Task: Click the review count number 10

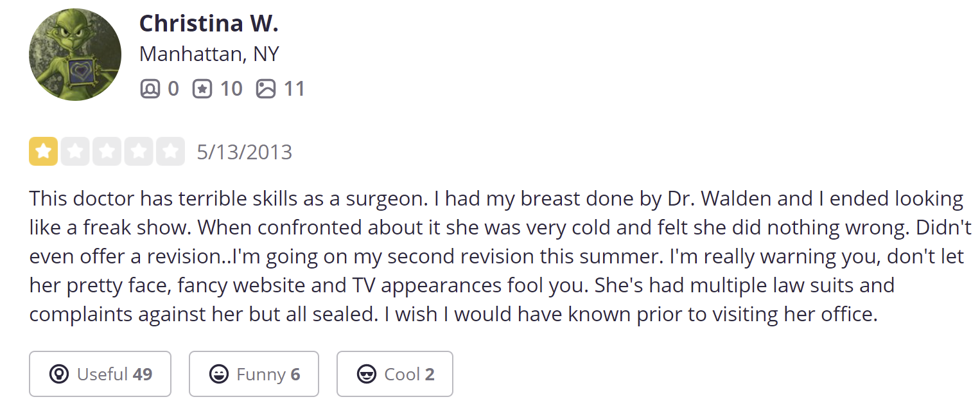Action: 231,88
